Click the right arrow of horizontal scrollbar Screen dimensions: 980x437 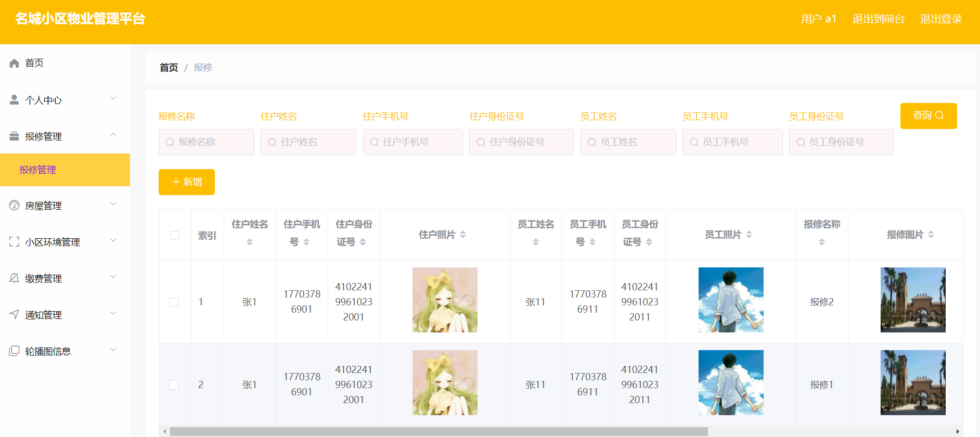tap(958, 432)
